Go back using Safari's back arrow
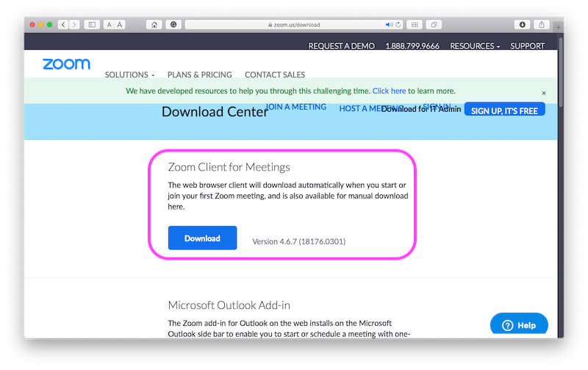 [x=63, y=25]
